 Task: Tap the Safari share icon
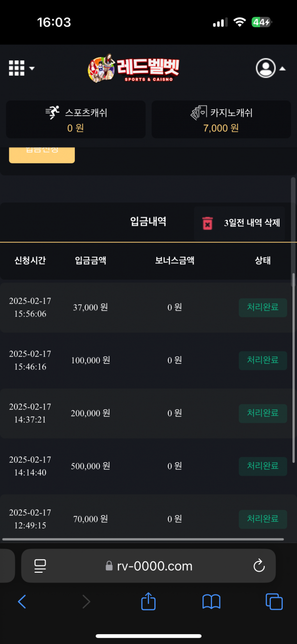click(x=148, y=601)
